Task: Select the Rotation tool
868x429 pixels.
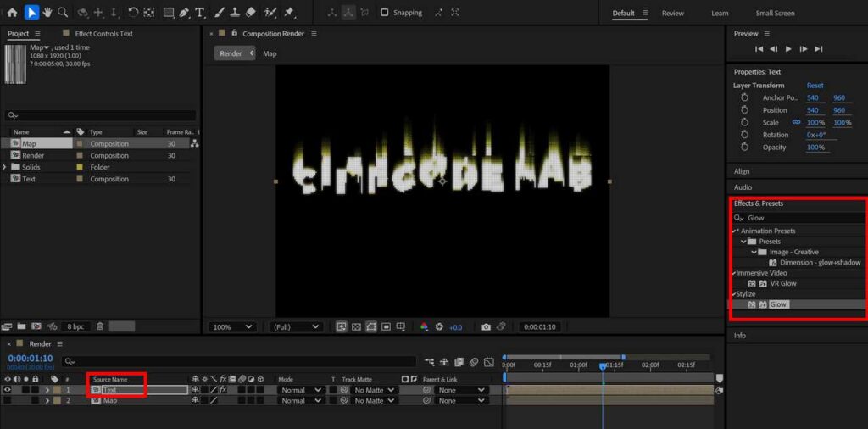Action: (133, 12)
